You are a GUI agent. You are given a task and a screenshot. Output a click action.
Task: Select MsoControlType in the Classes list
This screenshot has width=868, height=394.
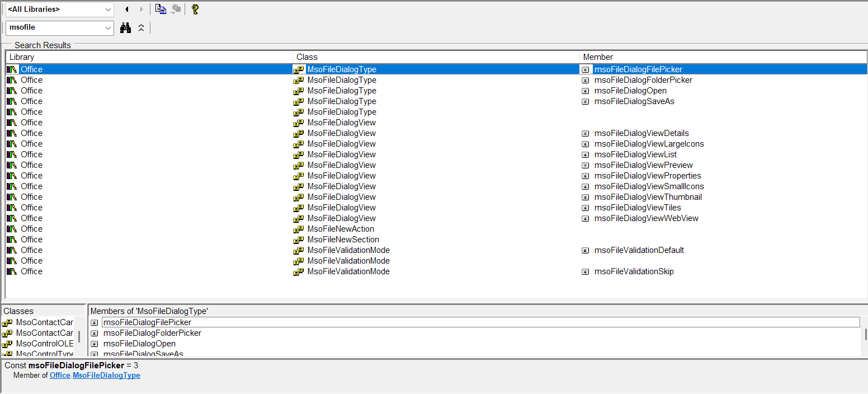[44, 354]
